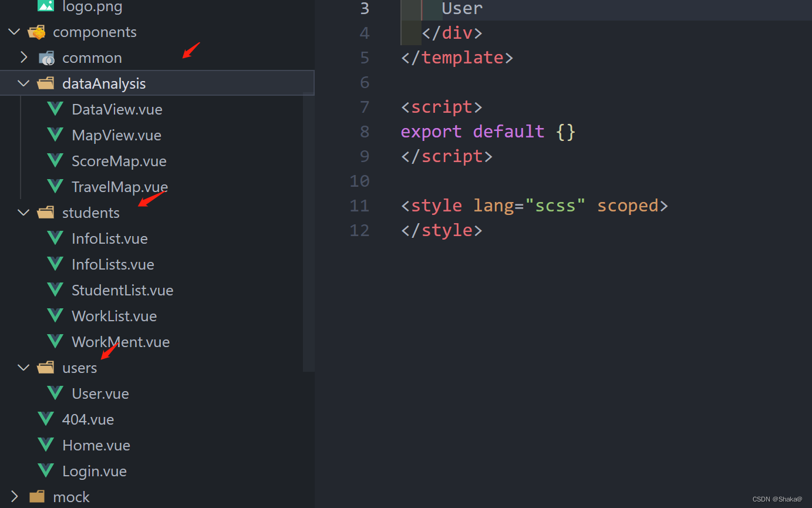812x508 pixels.
Task: Open WorkMent.vue file
Action: (x=120, y=342)
